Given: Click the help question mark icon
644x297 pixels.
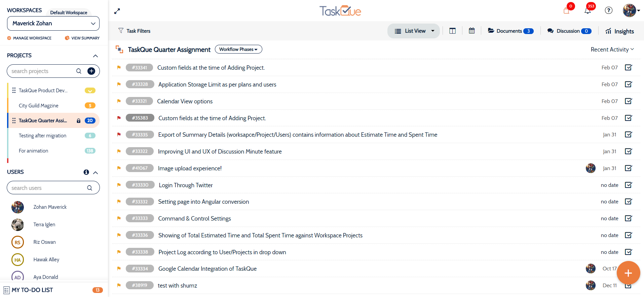Looking at the screenshot, I should point(608,10).
